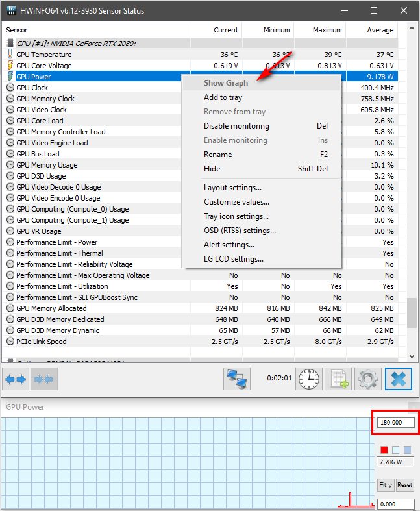Click the 0.000 graph minimum field

coord(395,504)
